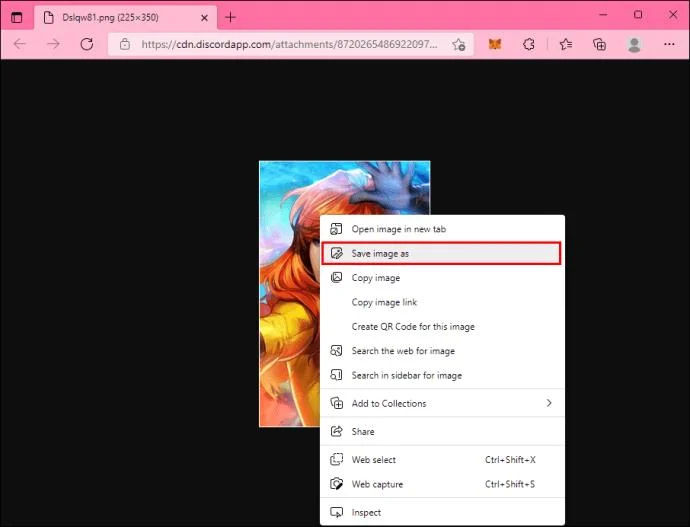This screenshot has height=527, width=690.
Task: Choose Search in sidebar for image
Action: pyautogui.click(x=442, y=375)
